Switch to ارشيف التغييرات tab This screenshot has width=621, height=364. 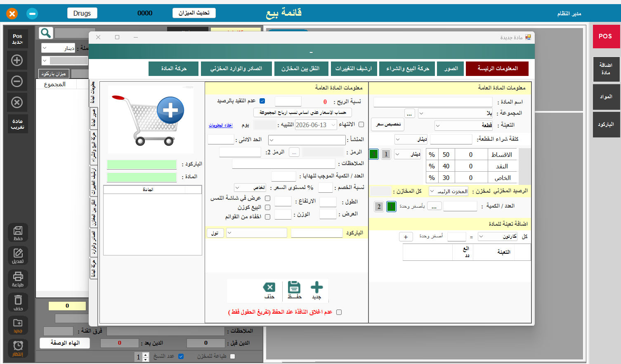[354, 69]
